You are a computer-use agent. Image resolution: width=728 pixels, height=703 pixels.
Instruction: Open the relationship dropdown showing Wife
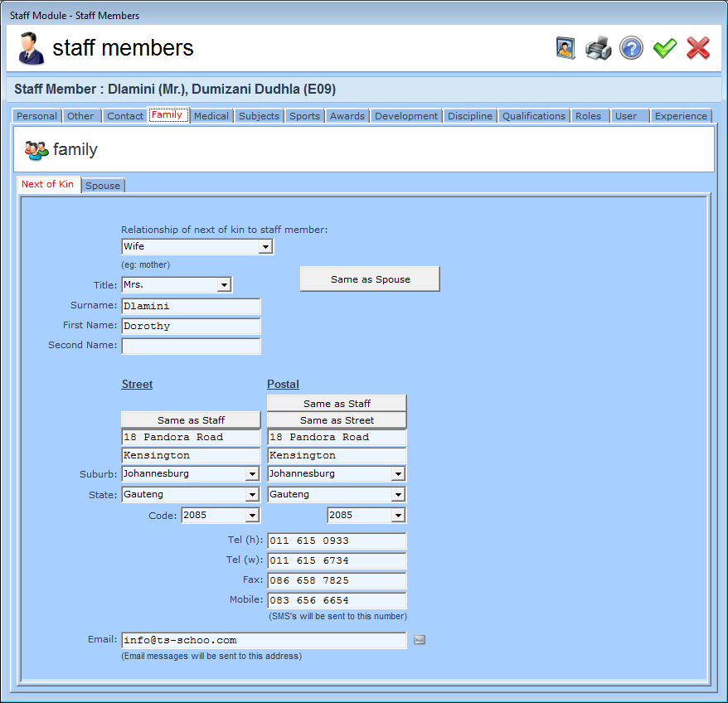(x=265, y=246)
